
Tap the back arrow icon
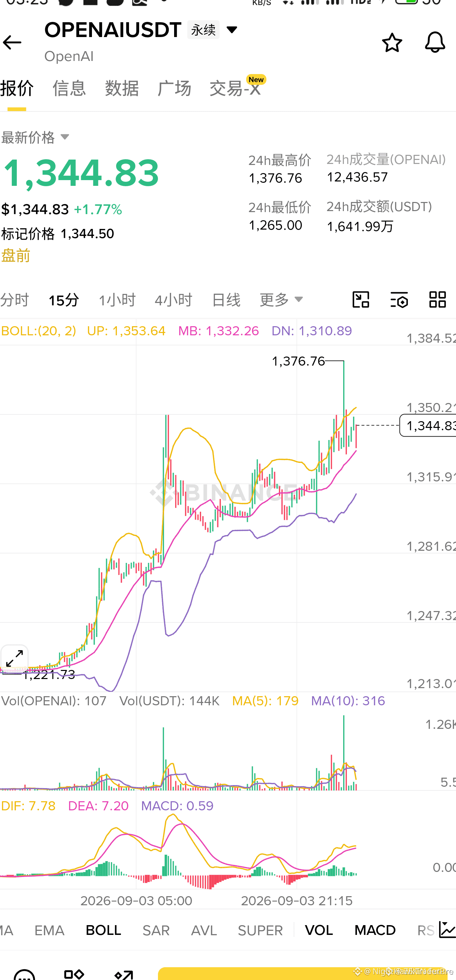point(12,42)
